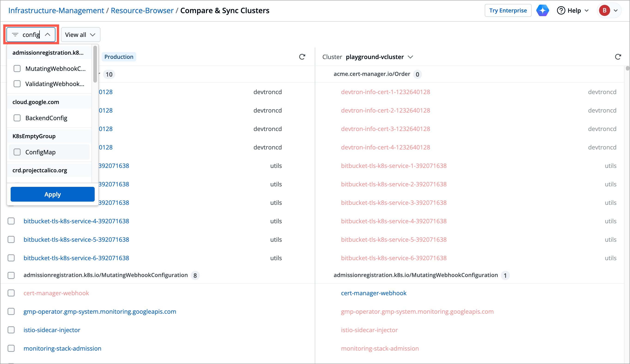Image resolution: width=630 pixels, height=364 pixels.
Task: Click the profile avatar B
Action: 605,10
